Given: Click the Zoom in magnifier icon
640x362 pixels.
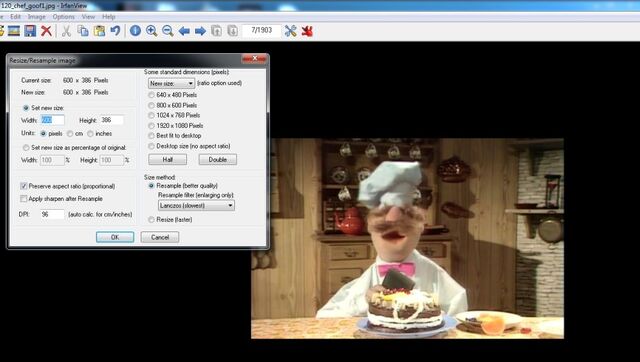Looking at the screenshot, I should (x=152, y=31).
